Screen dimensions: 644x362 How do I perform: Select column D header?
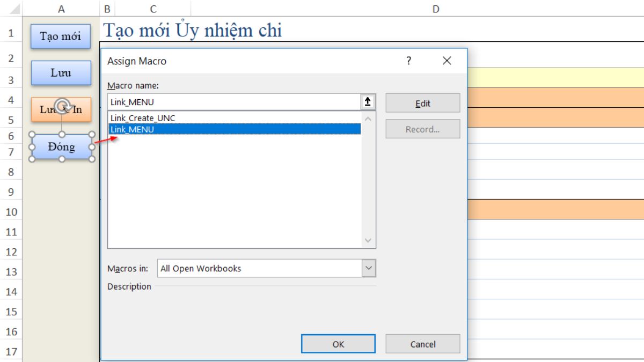coord(436,9)
